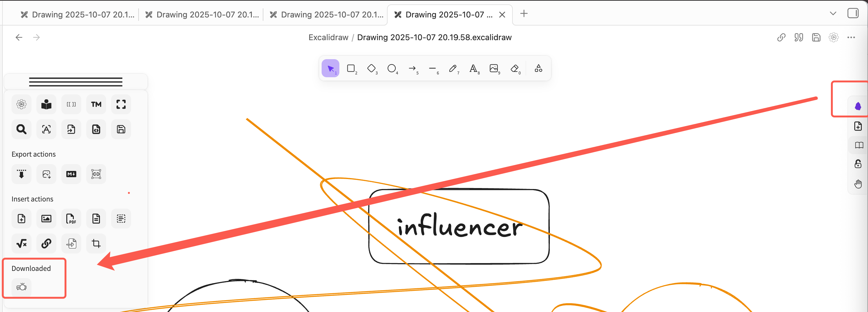Click the magnifier search icon
Image resolution: width=868 pixels, height=312 pixels.
(x=21, y=130)
